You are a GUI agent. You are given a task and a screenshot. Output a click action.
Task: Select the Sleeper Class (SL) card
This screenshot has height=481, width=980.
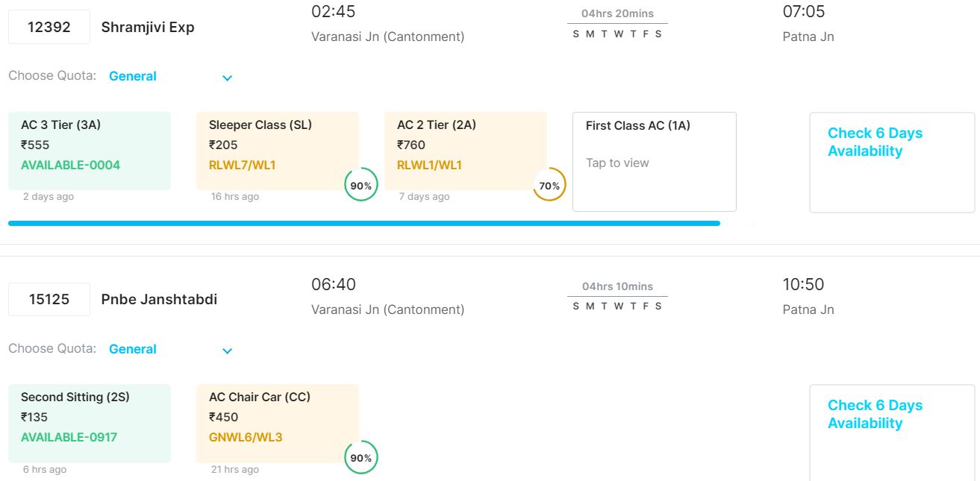click(278, 151)
